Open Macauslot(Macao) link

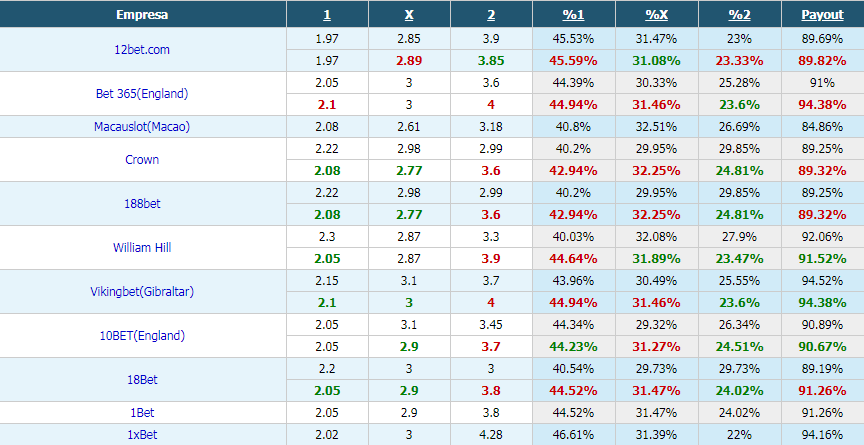coord(142,127)
